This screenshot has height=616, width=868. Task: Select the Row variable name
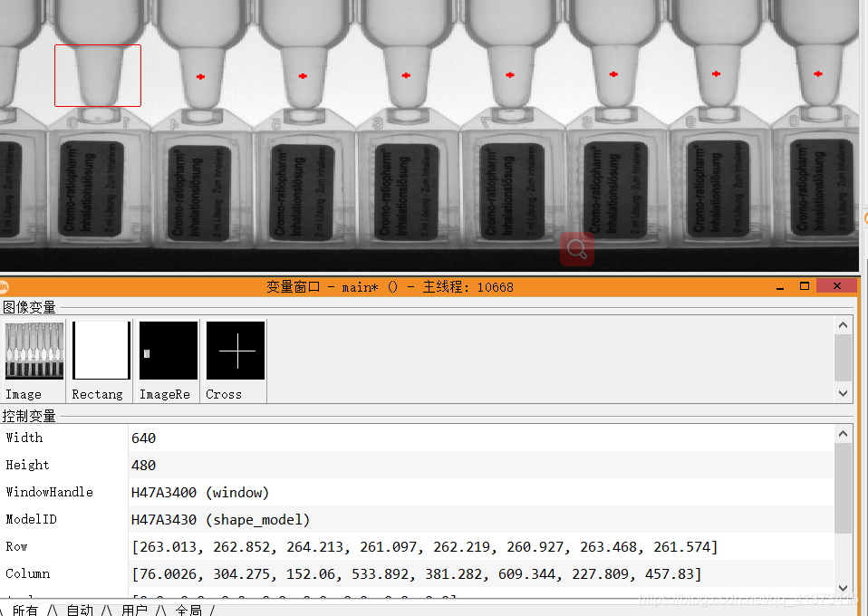(x=16, y=546)
